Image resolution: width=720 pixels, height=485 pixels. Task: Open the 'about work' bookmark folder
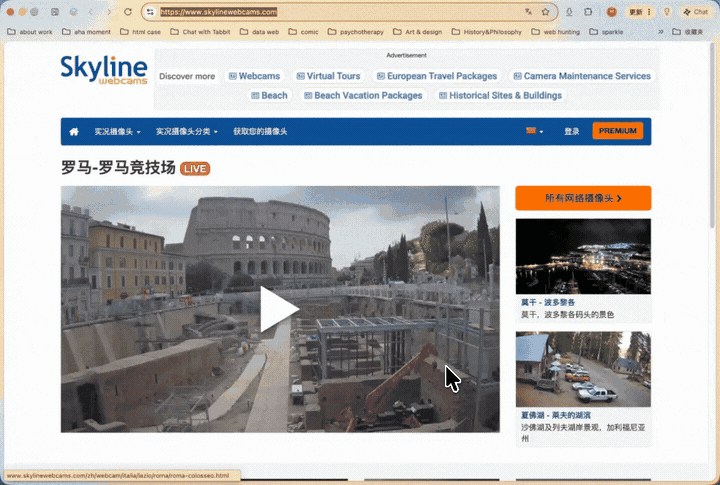[x=30, y=32]
